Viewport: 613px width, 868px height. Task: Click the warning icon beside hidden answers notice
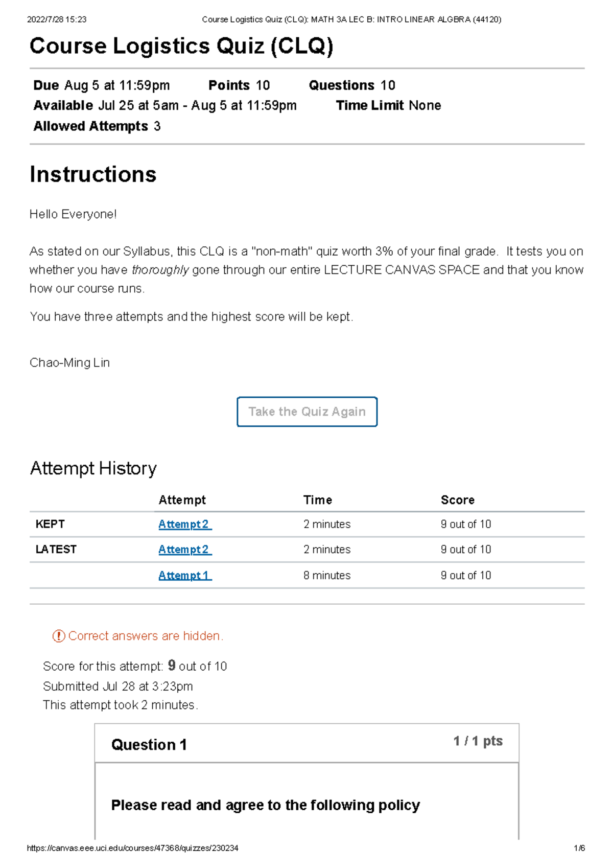[x=59, y=636]
